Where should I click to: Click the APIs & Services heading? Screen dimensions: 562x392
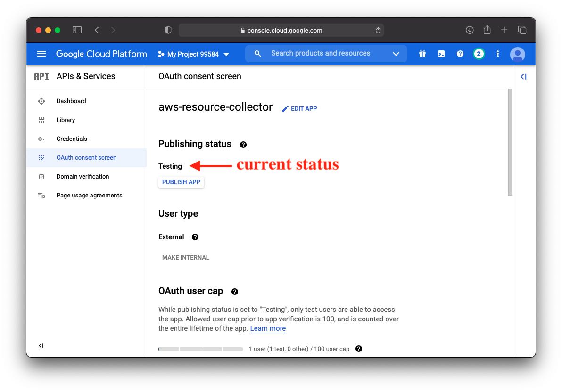(86, 76)
